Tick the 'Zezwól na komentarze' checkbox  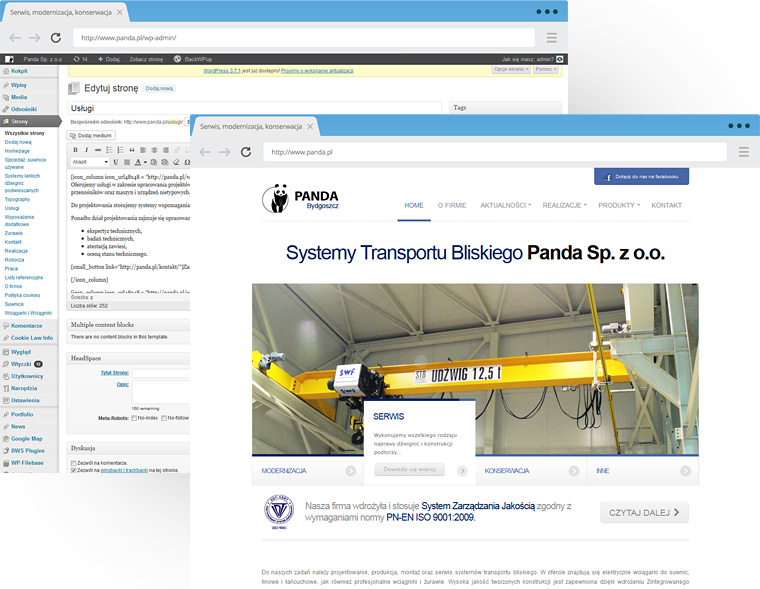pos(74,463)
